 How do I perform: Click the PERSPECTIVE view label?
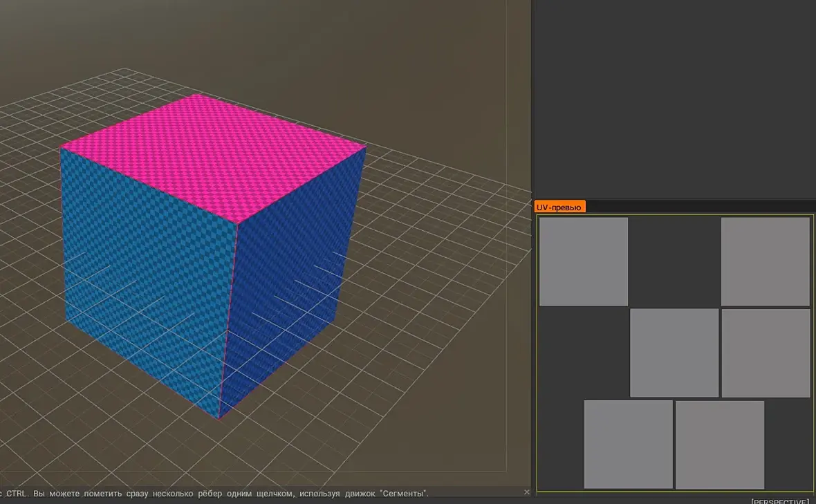pos(779,501)
